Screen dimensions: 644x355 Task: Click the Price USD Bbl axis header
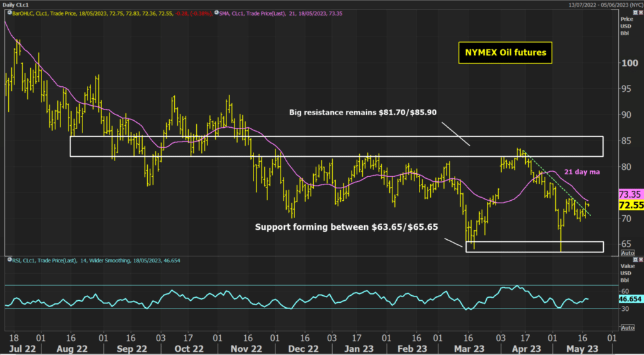[x=626, y=26]
